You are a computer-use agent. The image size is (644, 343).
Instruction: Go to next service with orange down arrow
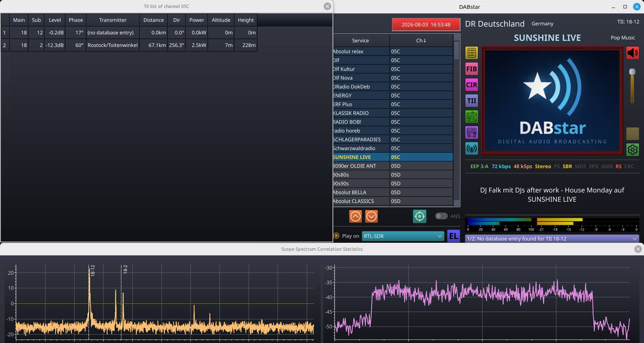(x=372, y=216)
